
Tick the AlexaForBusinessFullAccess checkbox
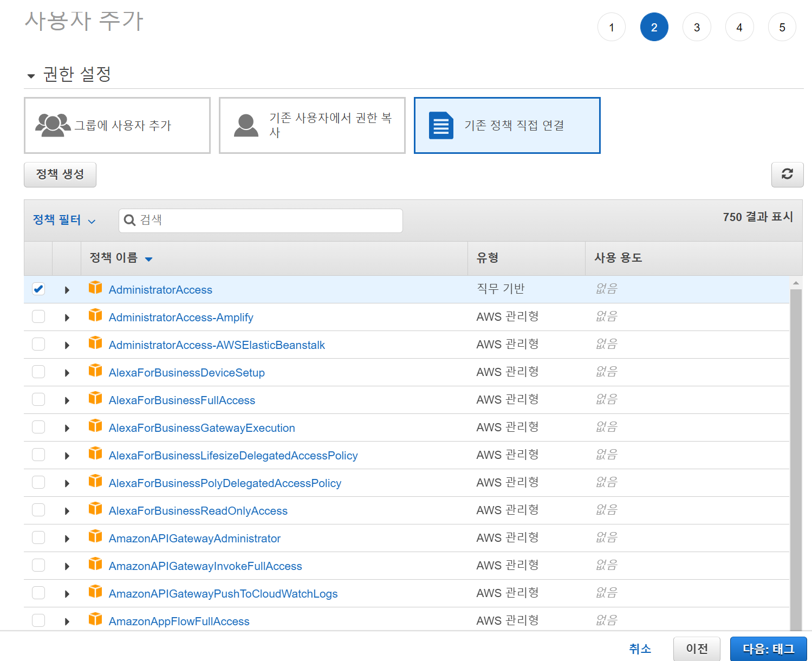38,399
